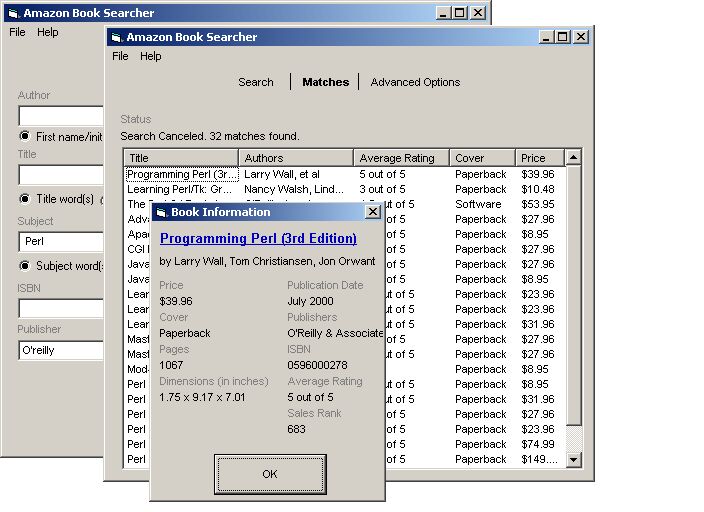Click the Subject field containing Perl
Viewport: 704px width, 512px height.
coord(61,242)
